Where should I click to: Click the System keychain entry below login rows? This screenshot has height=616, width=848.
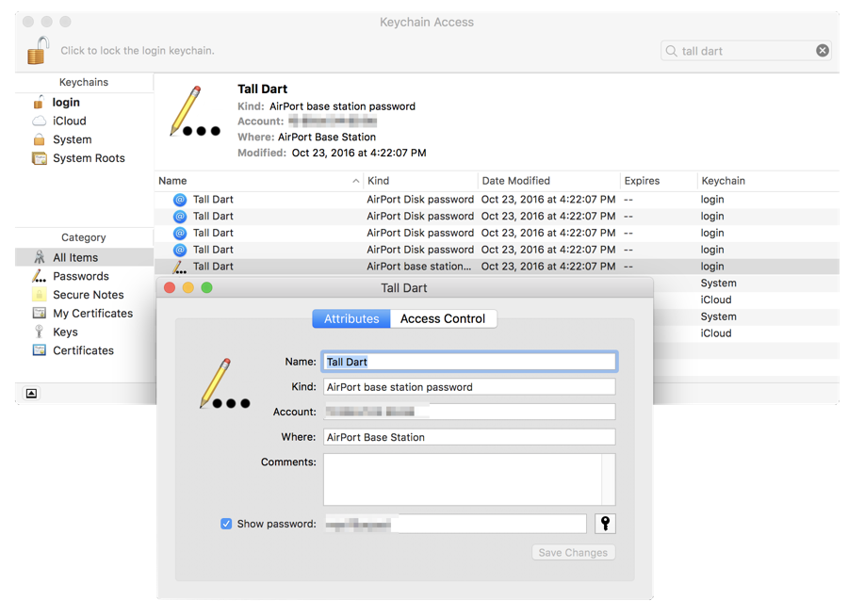(718, 283)
